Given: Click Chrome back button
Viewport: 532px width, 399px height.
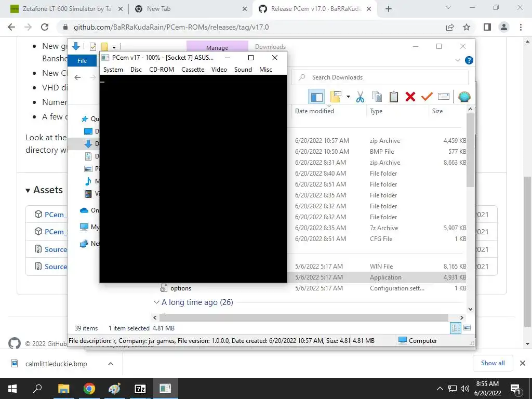Looking at the screenshot, I should point(11,27).
